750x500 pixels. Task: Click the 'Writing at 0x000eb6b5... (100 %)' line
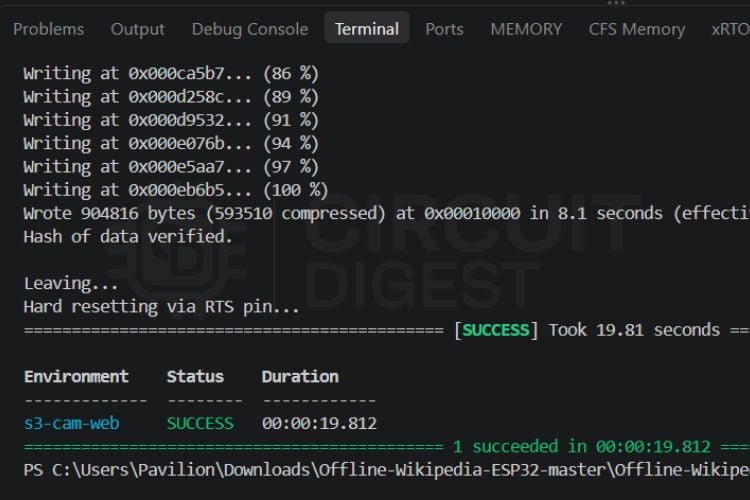(x=176, y=190)
